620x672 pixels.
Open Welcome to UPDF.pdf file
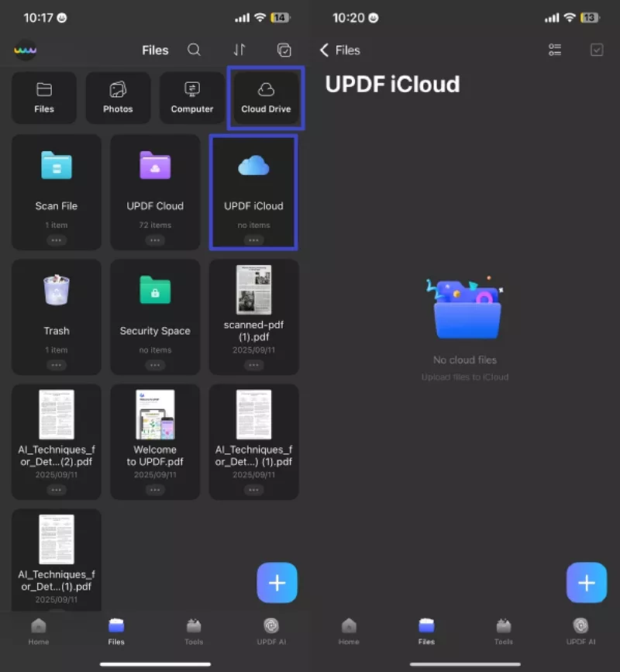155,442
